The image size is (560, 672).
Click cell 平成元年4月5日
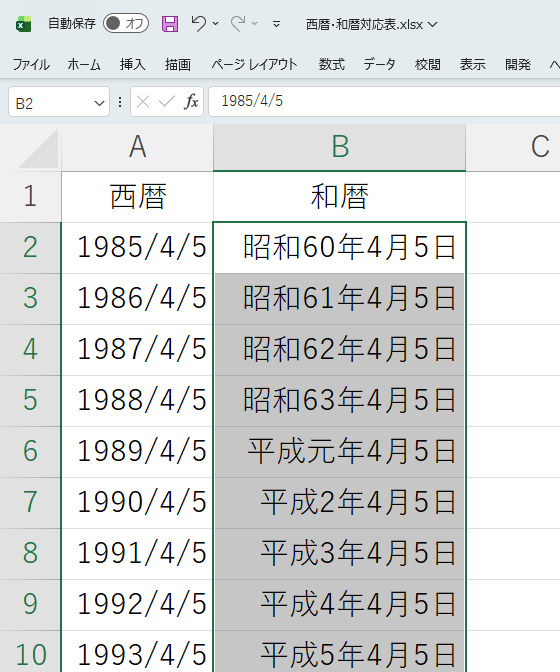click(x=339, y=452)
